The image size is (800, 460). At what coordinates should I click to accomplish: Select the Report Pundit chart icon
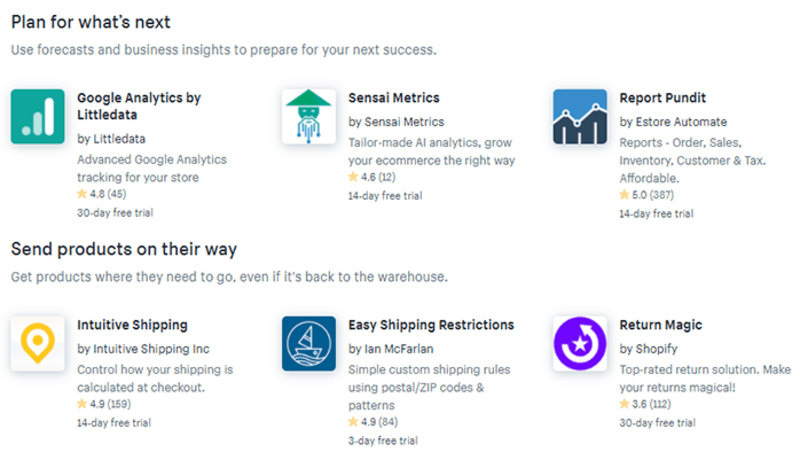click(580, 117)
